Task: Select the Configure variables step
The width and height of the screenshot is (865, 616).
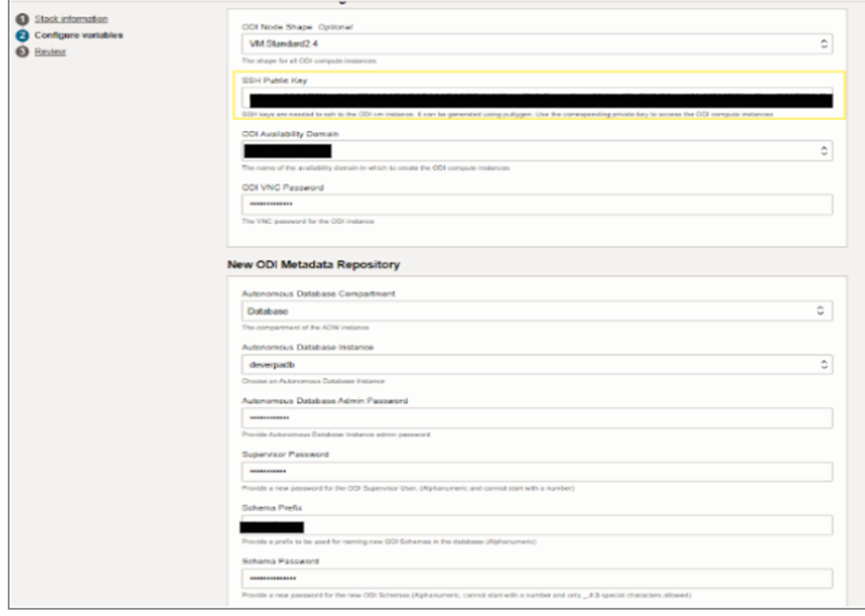Action: coord(79,35)
